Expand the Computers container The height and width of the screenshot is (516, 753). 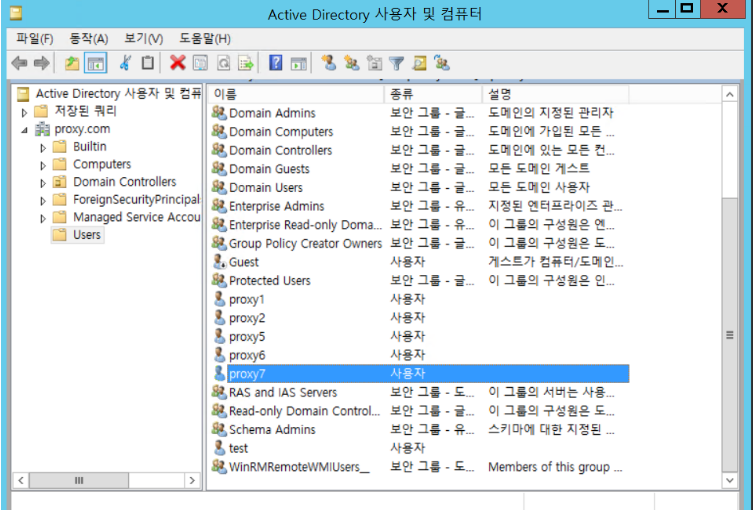click(x=43, y=166)
